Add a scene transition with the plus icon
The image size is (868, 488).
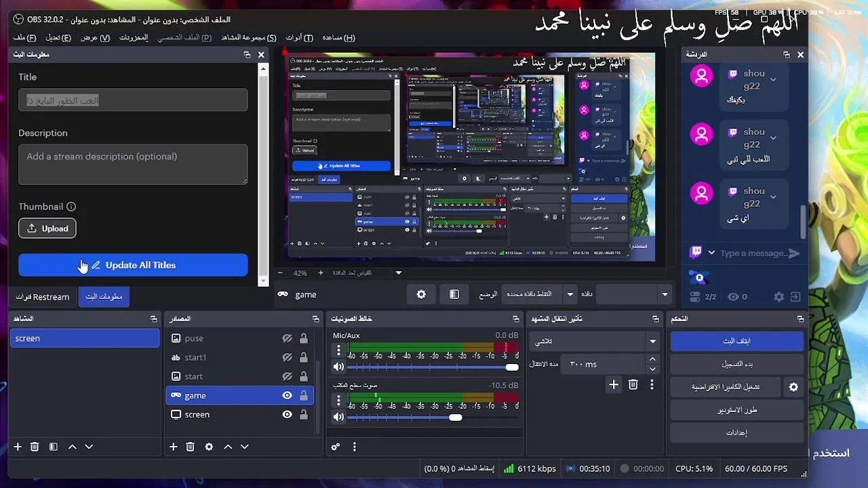click(614, 384)
